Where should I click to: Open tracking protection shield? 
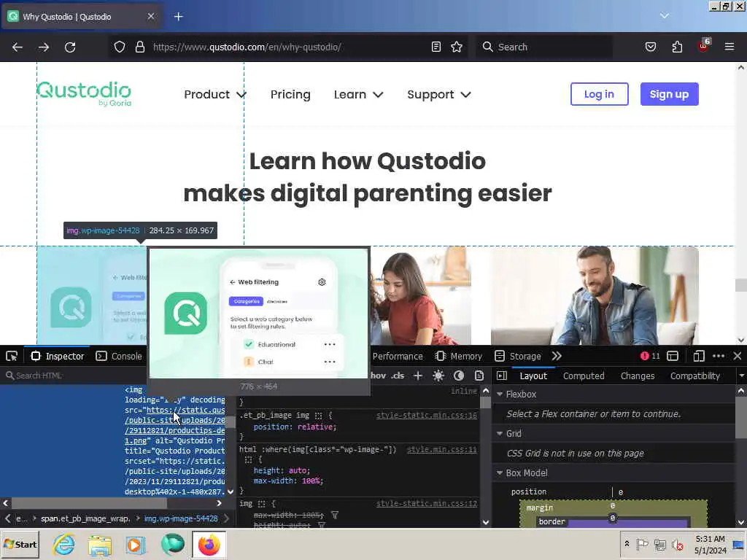coord(120,47)
